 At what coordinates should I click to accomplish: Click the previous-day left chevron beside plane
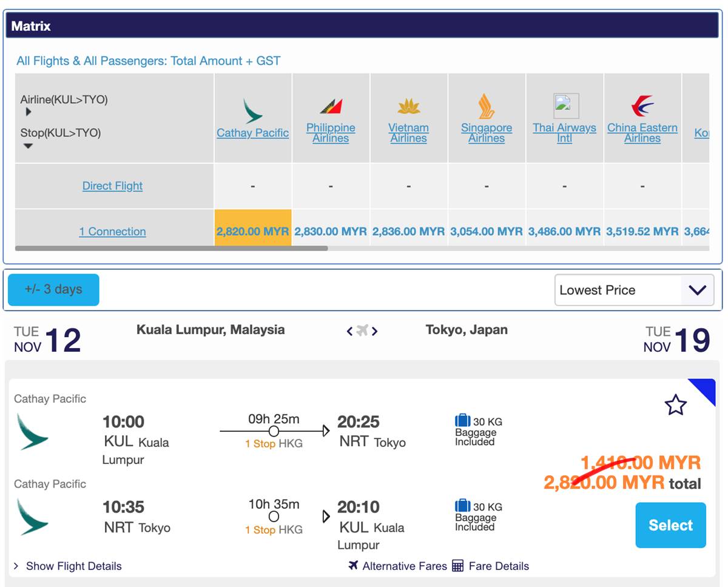[x=349, y=331]
